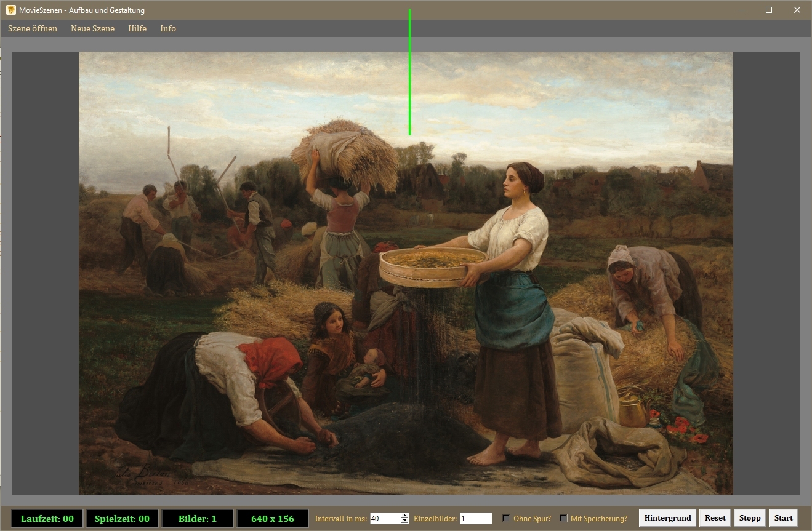This screenshot has width=812, height=531.
Task: Minimize the MovieSzenen window
Action: click(x=741, y=10)
